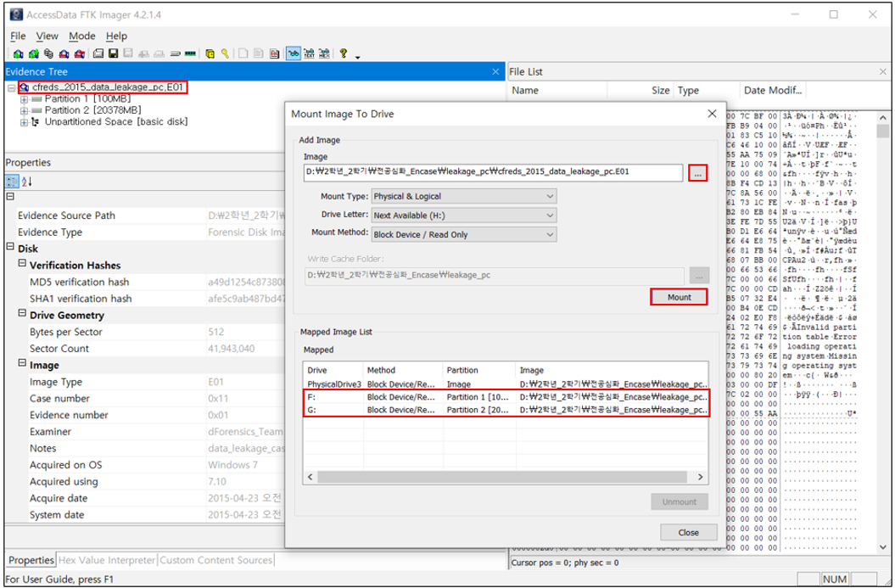Expand Partition 2 [20378MB] node
The height and width of the screenshot is (588, 895).
tap(24, 111)
